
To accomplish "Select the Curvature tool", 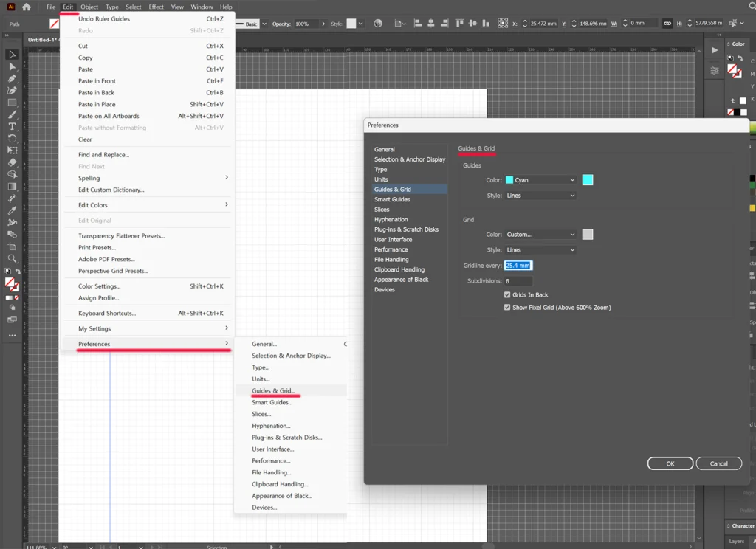I will 12,91.
